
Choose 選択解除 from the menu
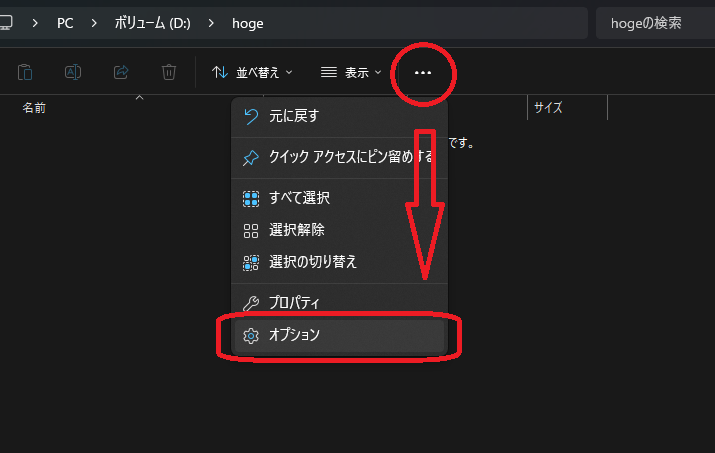pos(339,230)
